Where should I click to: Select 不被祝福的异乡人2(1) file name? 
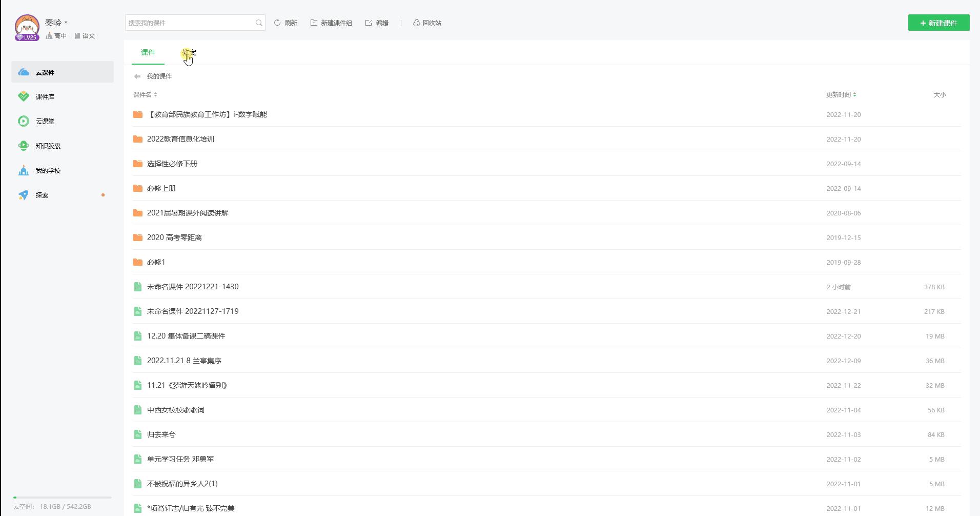tap(182, 484)
